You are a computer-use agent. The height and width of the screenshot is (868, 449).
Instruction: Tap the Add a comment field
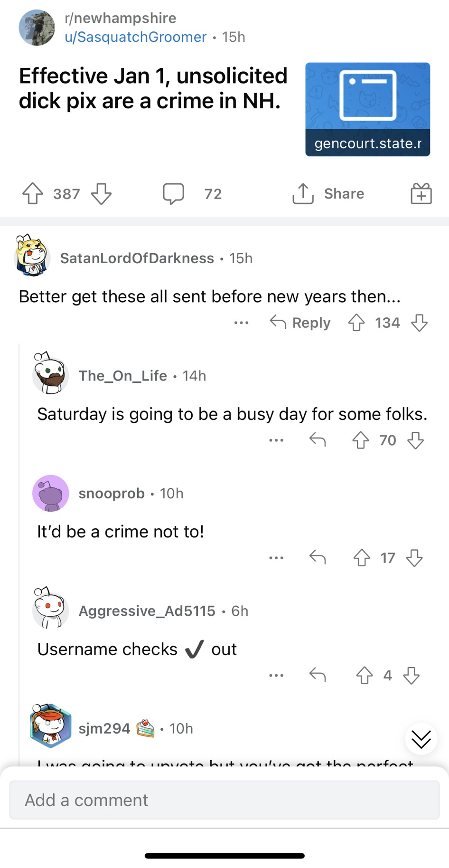pos(224,800)
